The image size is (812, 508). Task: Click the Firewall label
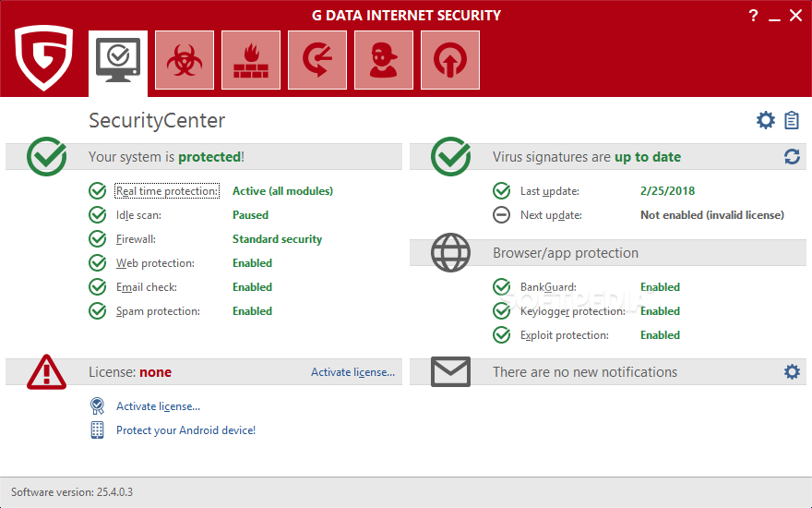point(136,239)
